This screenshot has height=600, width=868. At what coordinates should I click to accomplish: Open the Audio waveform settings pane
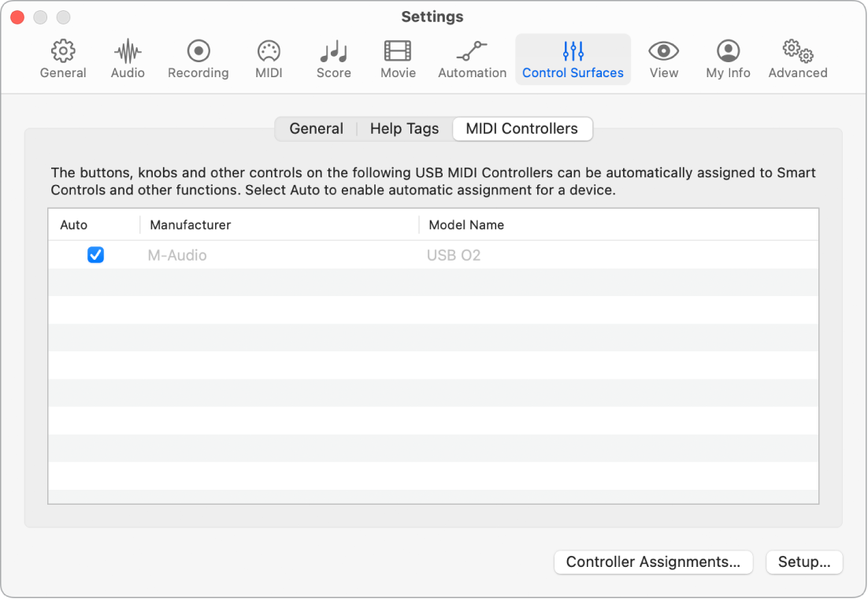pos(128,59)
